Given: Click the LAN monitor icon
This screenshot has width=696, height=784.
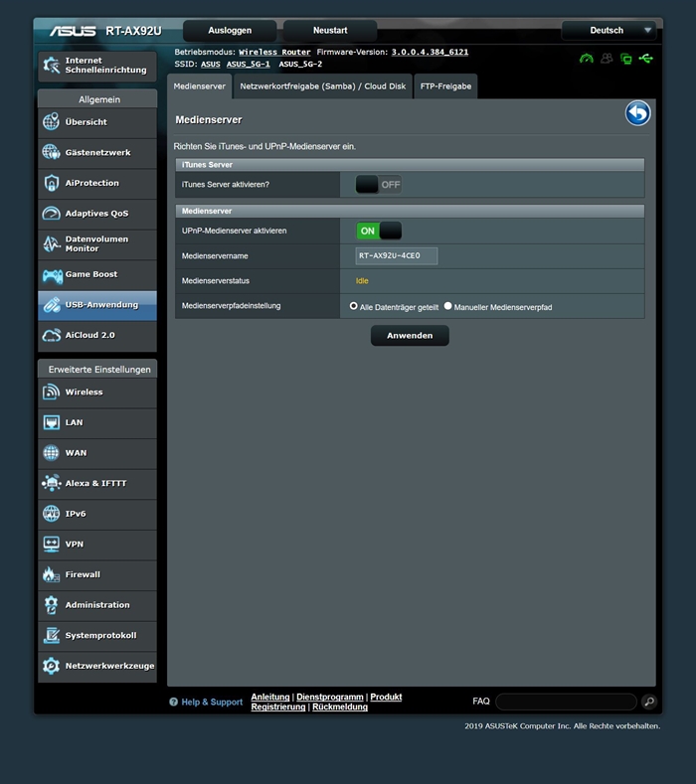Looking at the screenshot, I should 51,422.
